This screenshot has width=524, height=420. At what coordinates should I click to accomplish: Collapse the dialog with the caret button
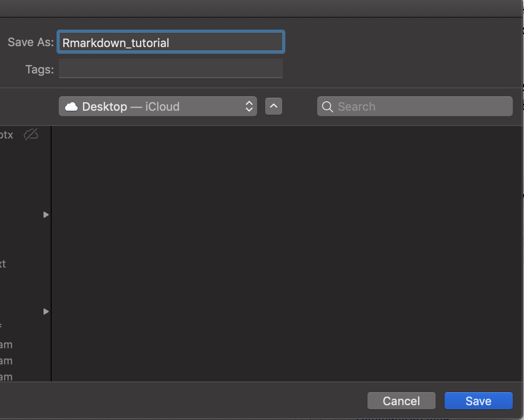coord(274,107)
